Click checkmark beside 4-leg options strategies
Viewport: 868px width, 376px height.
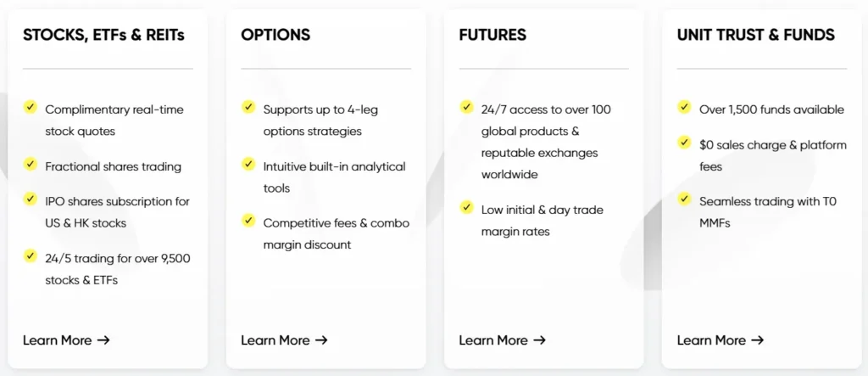click(248, 108)
